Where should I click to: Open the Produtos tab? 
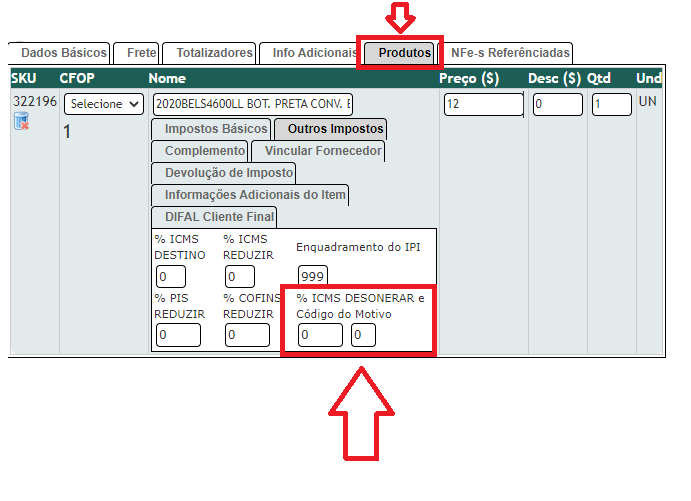[x=400, y=53]
